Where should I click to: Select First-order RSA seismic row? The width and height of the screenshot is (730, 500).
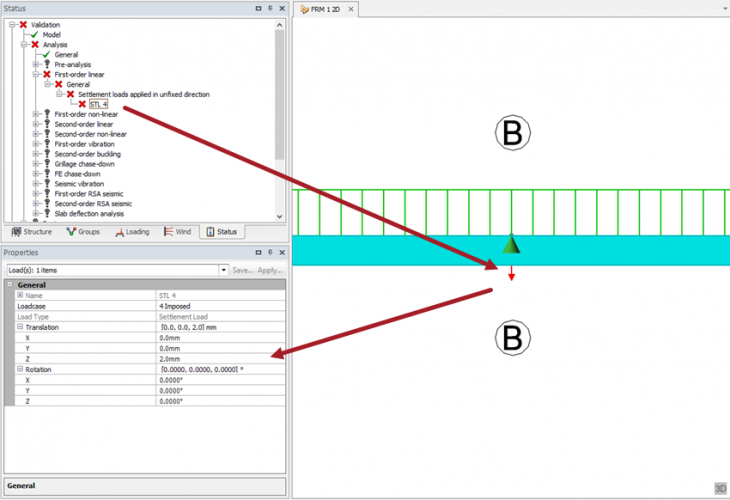(x=88, y=194)
